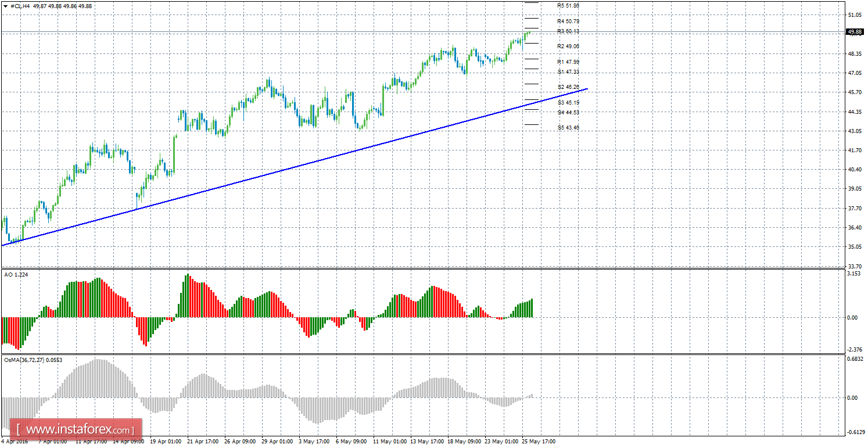Click the OsMA(36,72,27) indicator label
868x448 pixels.
click(33, 360)
